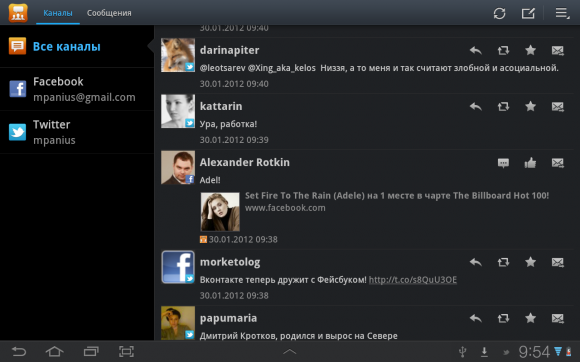The height and width of the screenshot is (362, 580).
Task: Send message to kattarin via envelope icon
Action: point(558,106)
